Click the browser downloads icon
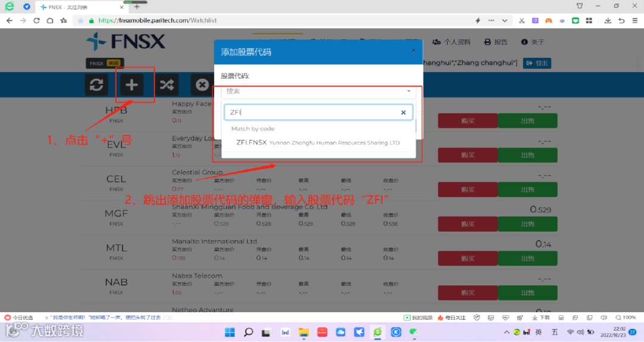 tap(608, 20)
